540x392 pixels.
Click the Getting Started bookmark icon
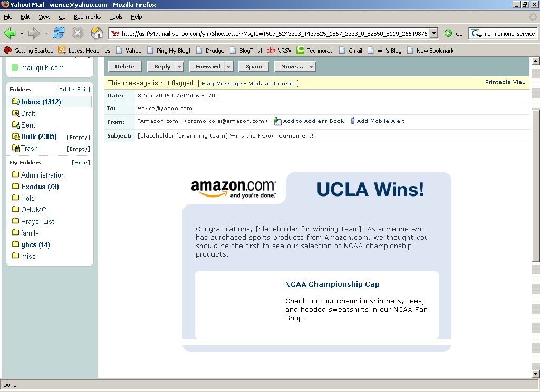point(7,50)
